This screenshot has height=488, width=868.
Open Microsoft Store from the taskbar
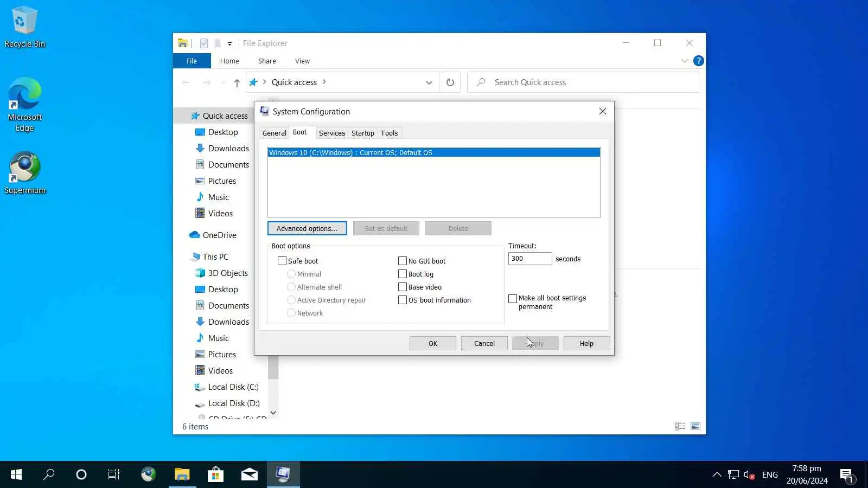(215, 474)
